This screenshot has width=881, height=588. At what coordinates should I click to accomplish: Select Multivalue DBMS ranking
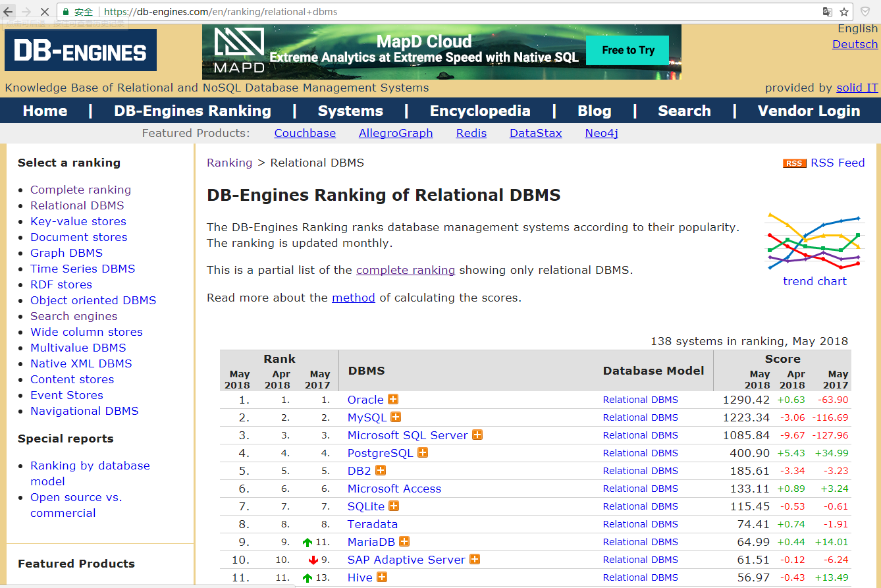[78, 348]
